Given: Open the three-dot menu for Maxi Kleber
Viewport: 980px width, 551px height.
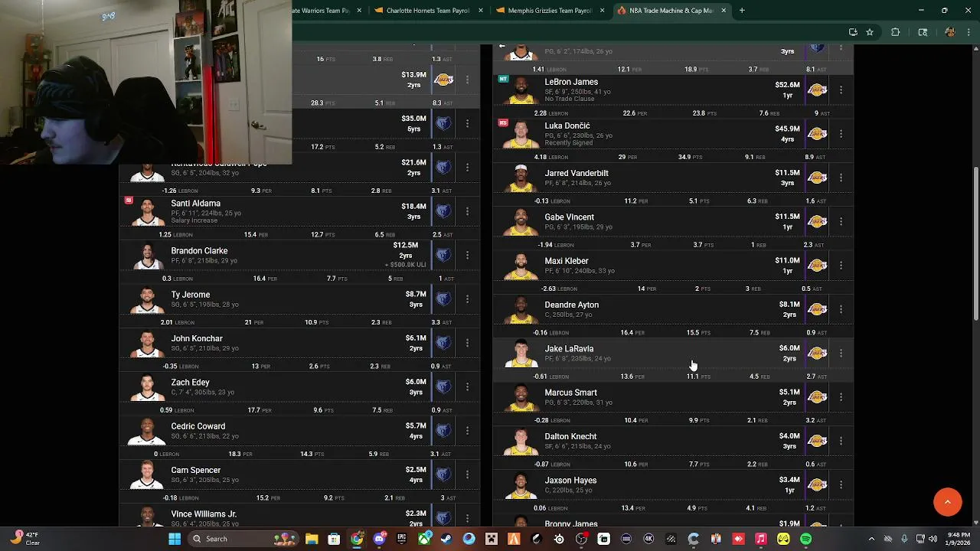Looking at the screenshot, I should 841,266.
